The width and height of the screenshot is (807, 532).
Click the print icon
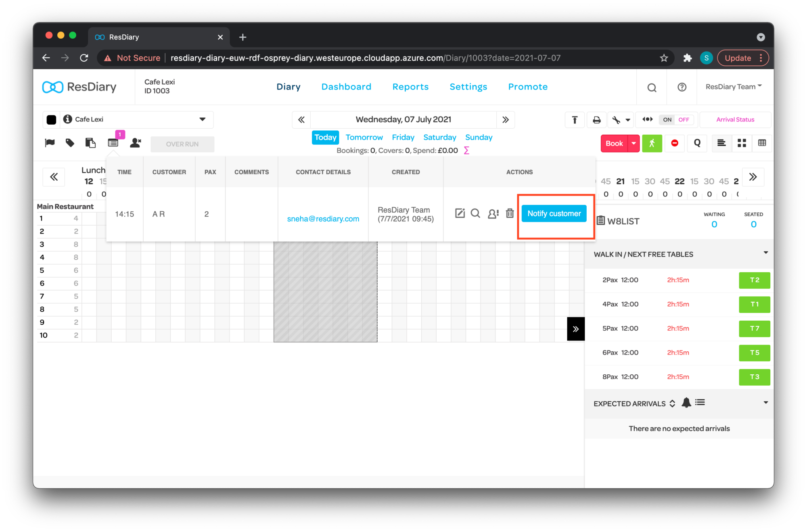coord(596,120)
